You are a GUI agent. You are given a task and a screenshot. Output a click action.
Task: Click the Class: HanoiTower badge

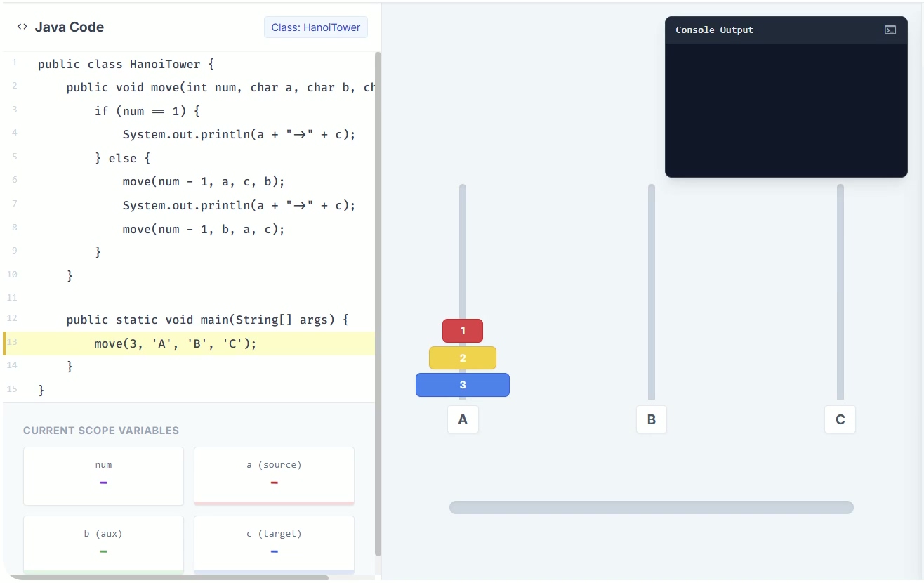pyautogui.click(x=315, y=27)
